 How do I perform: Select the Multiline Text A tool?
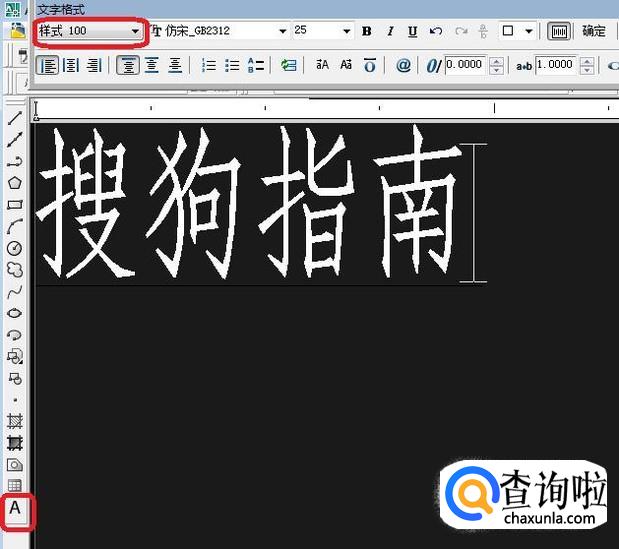pyautogui.click(x=16, y=508)
